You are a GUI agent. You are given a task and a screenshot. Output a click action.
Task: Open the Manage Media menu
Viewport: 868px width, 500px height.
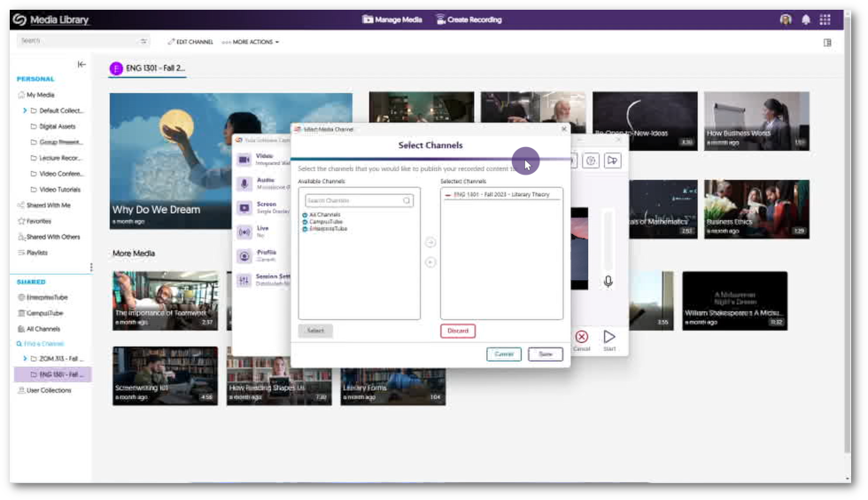click(x=391, y=20)
